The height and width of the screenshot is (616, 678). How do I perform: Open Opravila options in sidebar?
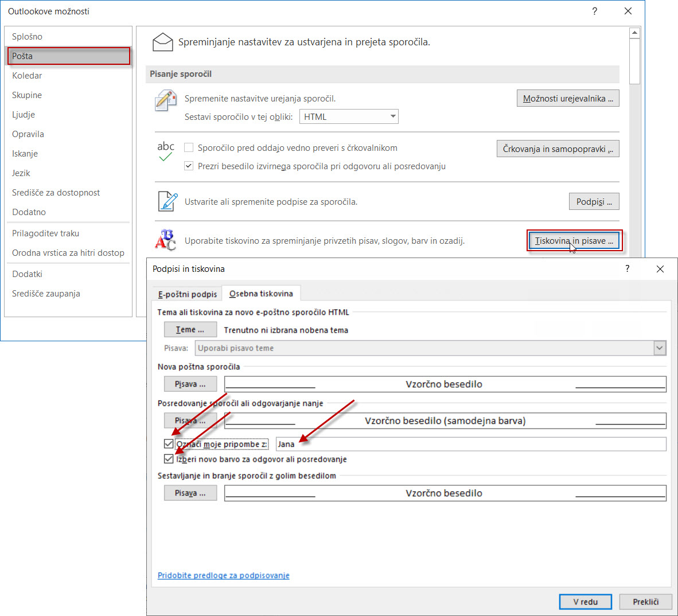68,134
